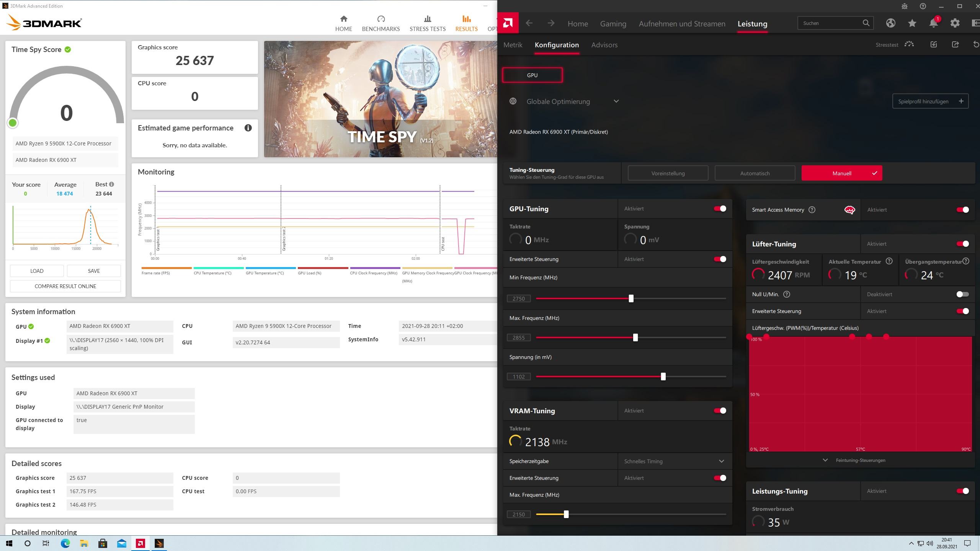Enable the Null U/Min. toggle
Viewport: 980px width, 551px height.
pos(962,294)
